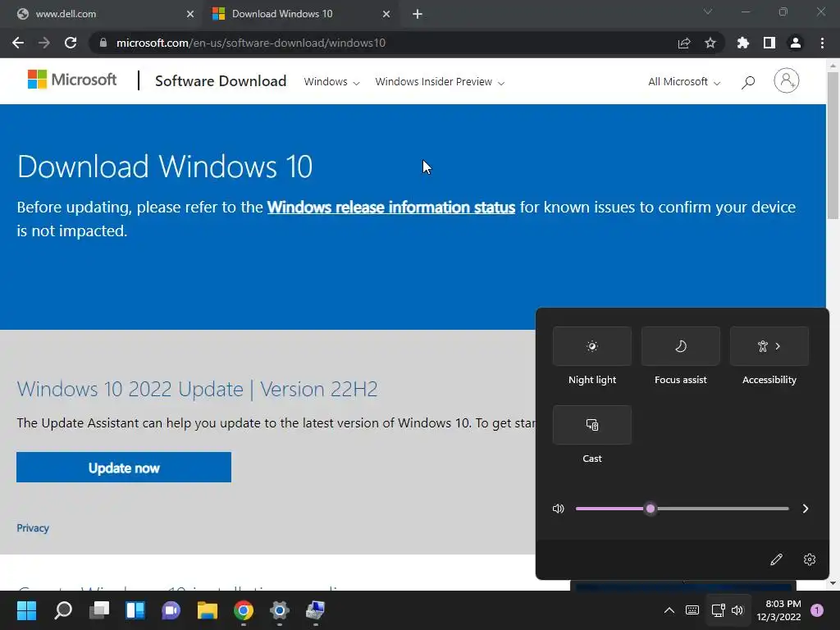Edit quick settings with the pencil icon
Image resolution: width=840 pixels, height=630 pixels.
tap(776, 559)
